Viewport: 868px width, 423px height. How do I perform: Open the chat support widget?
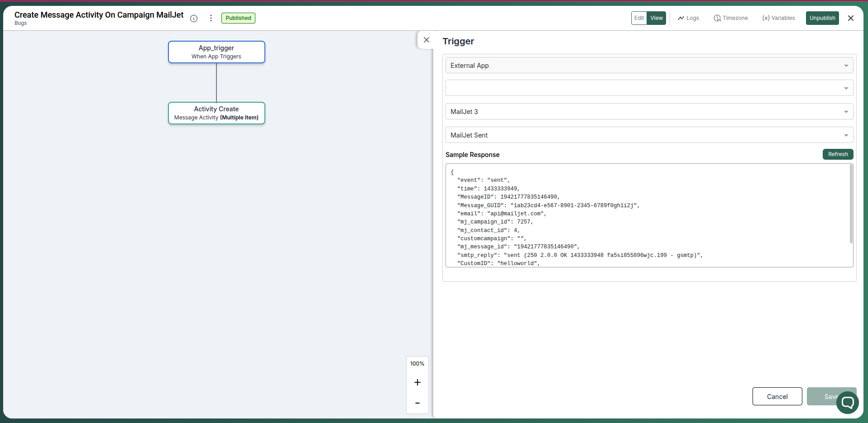point(847,402)
